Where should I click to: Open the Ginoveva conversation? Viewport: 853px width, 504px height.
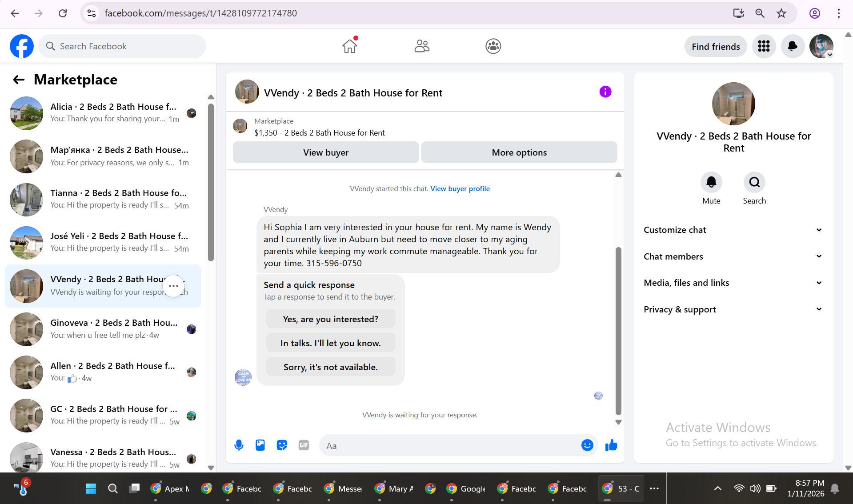103,329
